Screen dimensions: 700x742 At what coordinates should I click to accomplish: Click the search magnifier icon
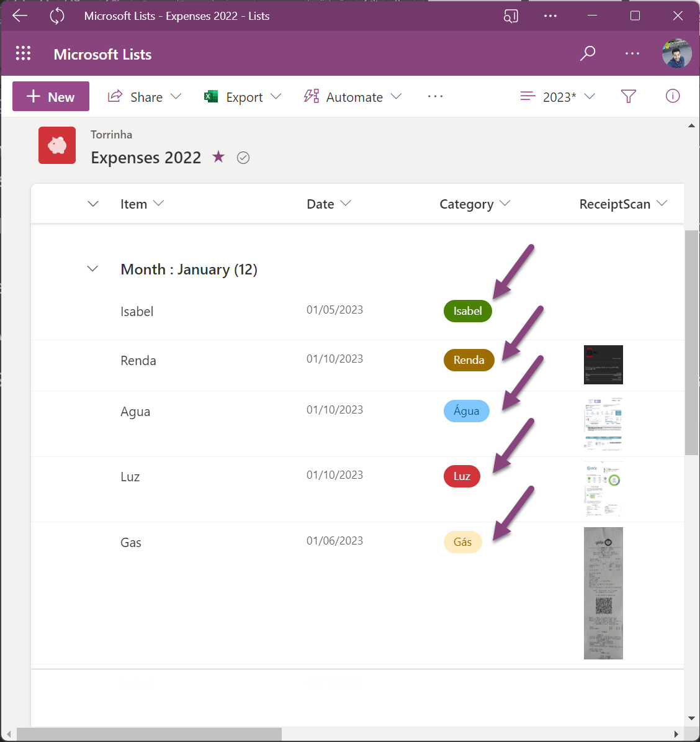(x=587, y=54)
